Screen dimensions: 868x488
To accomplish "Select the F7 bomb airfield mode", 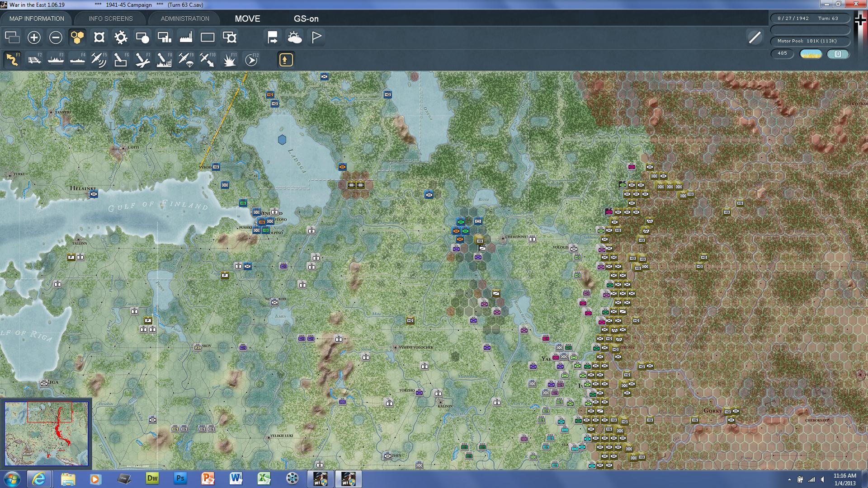I will 142,60.
